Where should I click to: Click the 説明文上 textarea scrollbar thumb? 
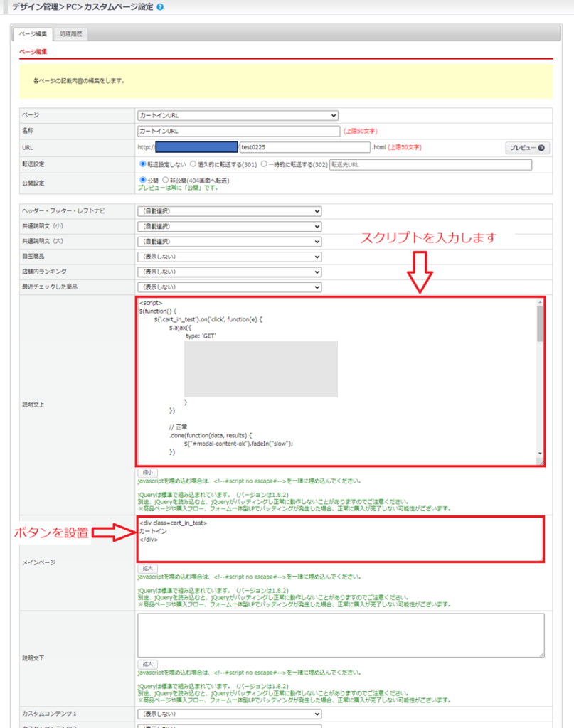coord(540,323)
